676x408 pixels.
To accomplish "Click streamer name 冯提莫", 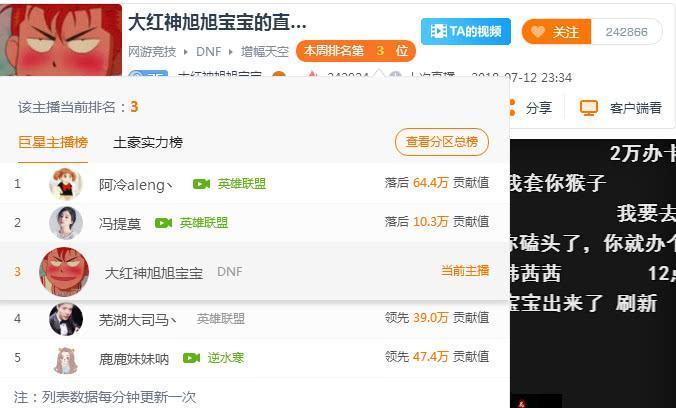I will (120, 223).
